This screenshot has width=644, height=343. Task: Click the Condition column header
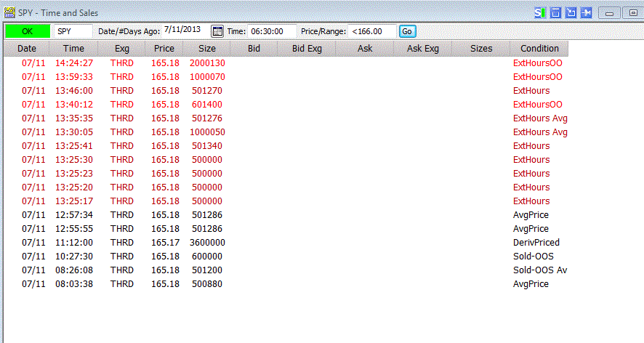click(x=539, y=49)
